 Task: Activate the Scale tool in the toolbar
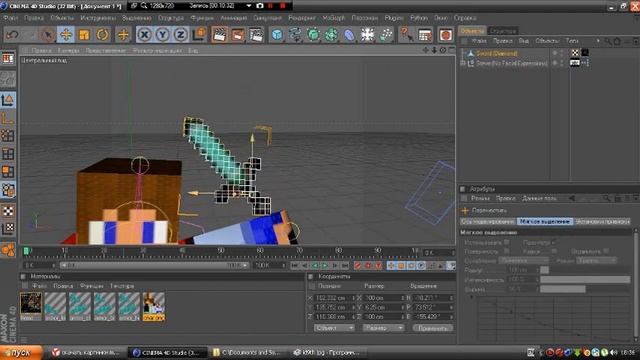[x=84, y=35]
